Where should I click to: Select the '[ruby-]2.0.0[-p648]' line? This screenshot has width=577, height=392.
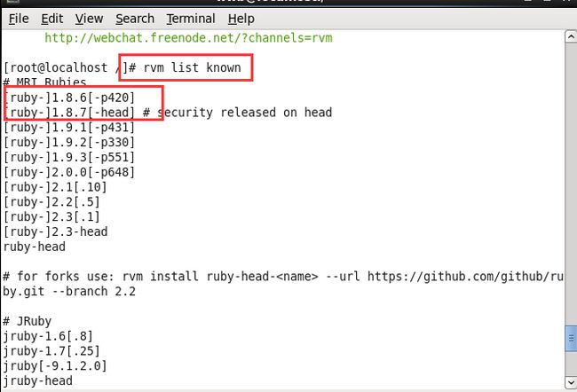click(69, 172)
